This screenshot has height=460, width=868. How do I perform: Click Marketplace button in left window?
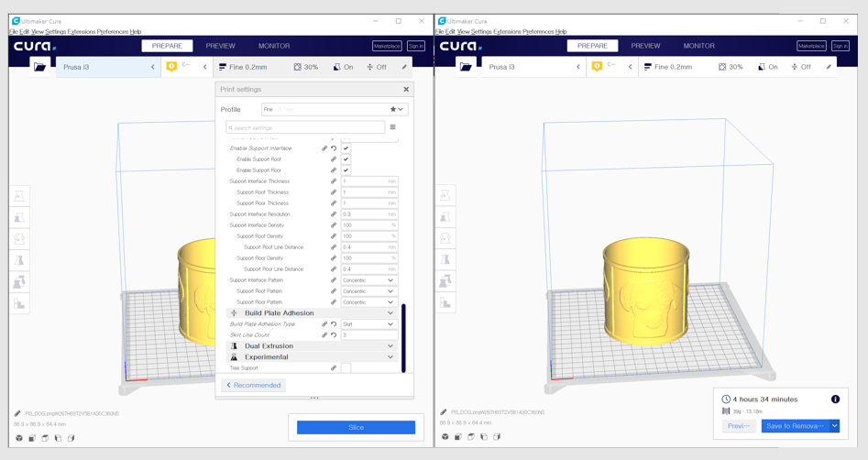pos(387,46)
